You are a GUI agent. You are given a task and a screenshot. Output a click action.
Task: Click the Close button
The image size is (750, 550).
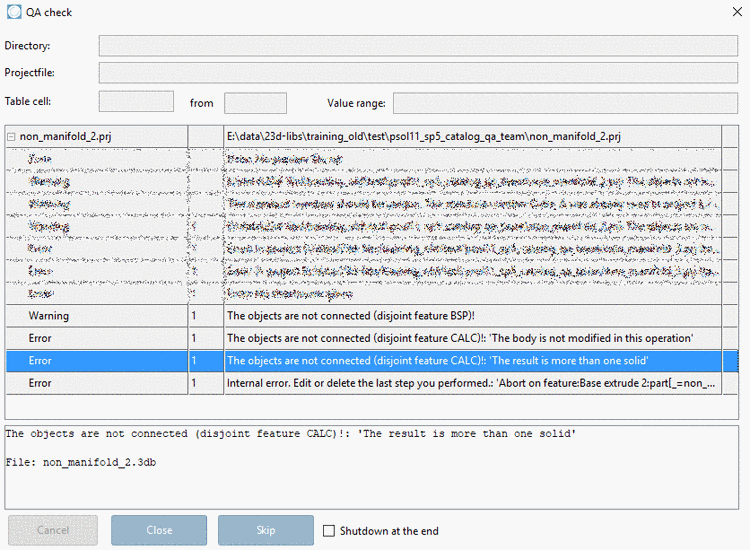pos(159,530)
